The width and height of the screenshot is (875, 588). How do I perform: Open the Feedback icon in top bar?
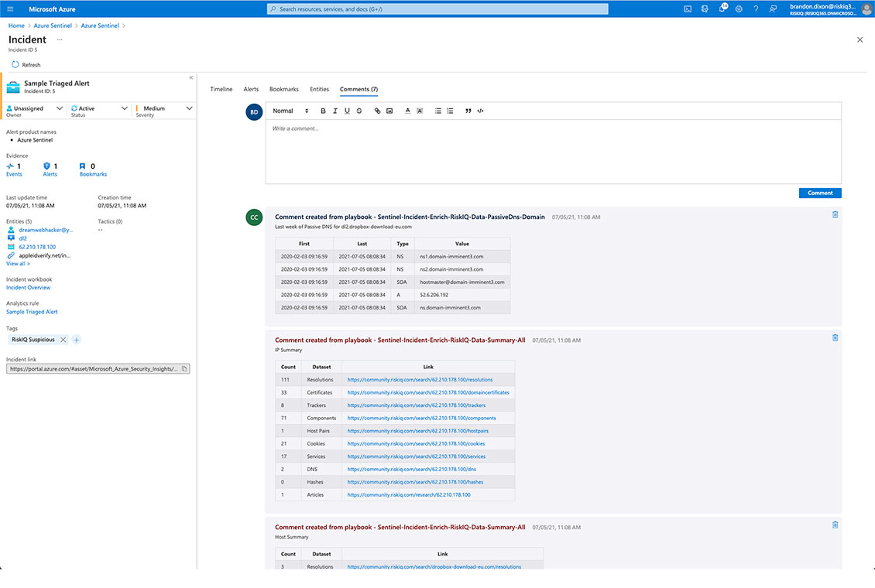pos(773,9)
